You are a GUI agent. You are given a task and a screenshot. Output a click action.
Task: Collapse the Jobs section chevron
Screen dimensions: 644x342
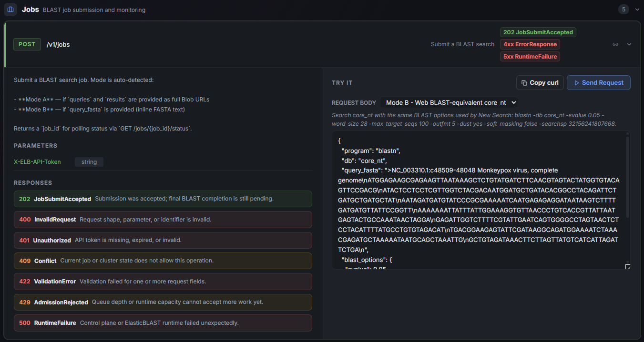[637, 10]
